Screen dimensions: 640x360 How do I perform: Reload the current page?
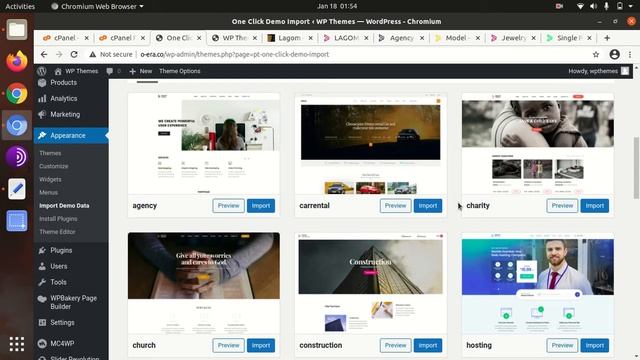(x=74, y=54)
